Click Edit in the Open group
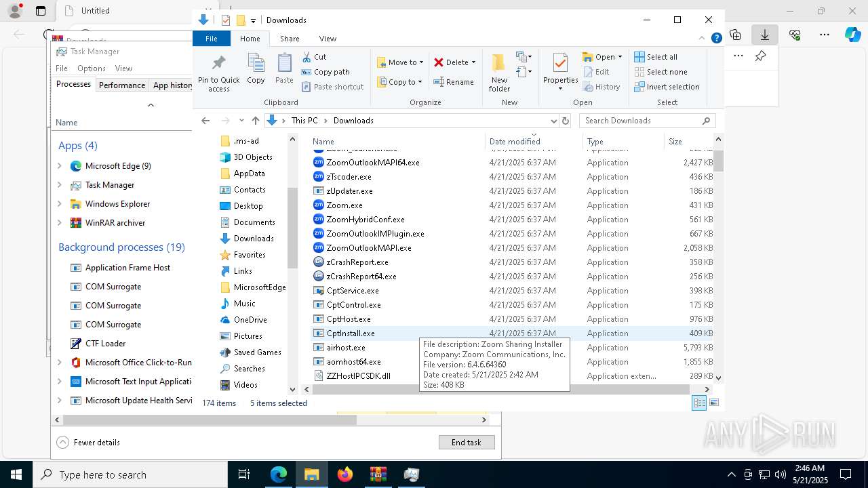Image resolution: width=868 pixels, height=488 pixels. point(595,72)
